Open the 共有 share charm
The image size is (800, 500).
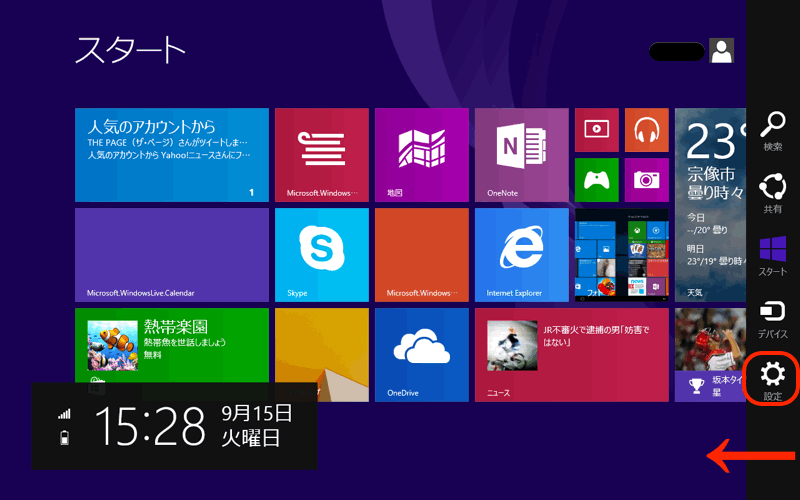pos(772,192)
